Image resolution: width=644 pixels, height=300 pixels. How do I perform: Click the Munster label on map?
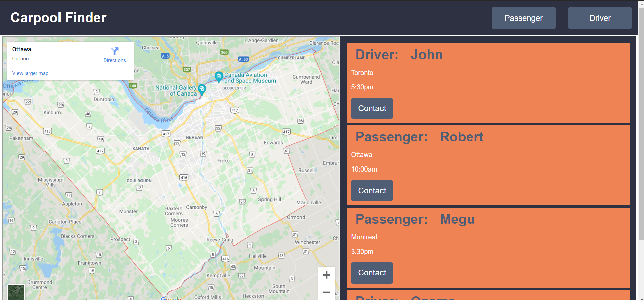point(128,211)
